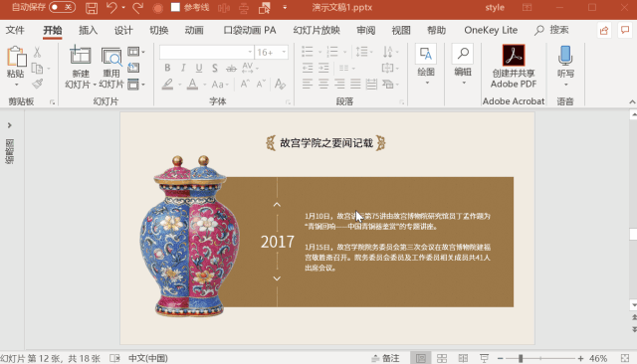Switch to the 插入 Insert tab
Image resolution: width=637 pixels, height=364 pixels.
[x=89, y=30]
